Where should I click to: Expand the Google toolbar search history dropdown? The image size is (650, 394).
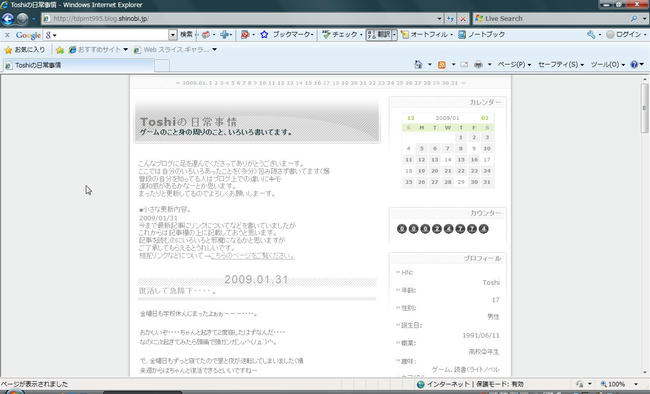click(x=172, y=35)
